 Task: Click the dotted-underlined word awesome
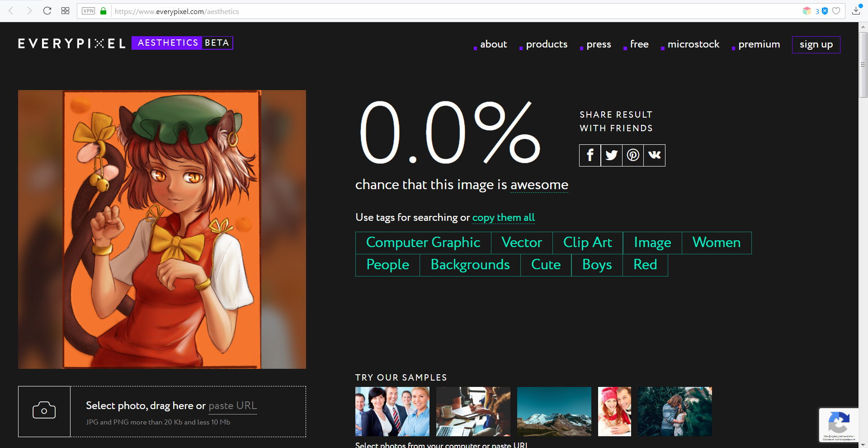pos(539,185)
